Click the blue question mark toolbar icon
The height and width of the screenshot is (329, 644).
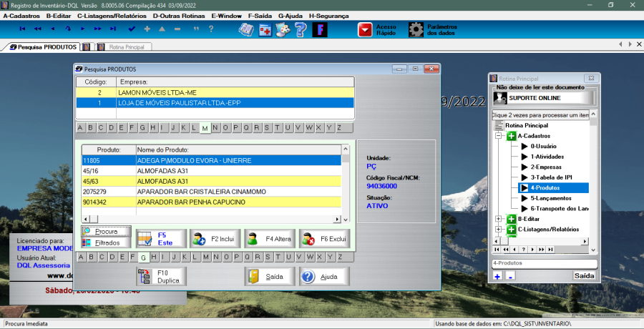[x=301, y=29]
